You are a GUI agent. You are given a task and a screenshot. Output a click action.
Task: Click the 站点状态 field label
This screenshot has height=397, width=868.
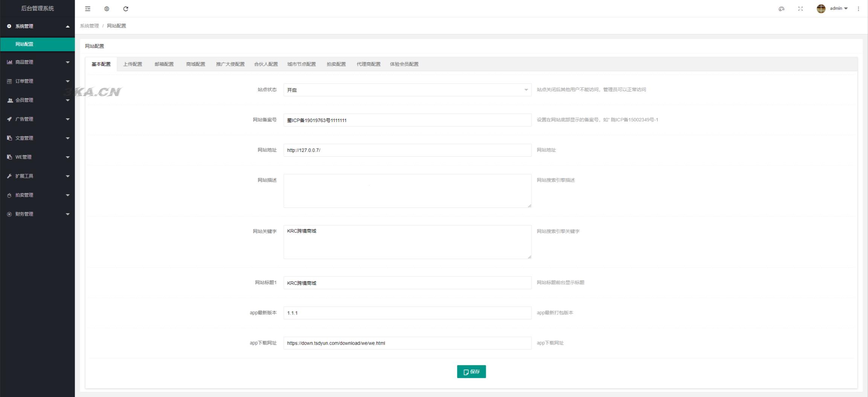coord(267,90)
